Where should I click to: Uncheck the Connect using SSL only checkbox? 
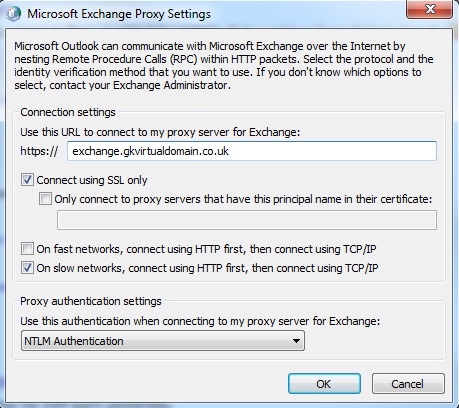click(x=27, y=180)
